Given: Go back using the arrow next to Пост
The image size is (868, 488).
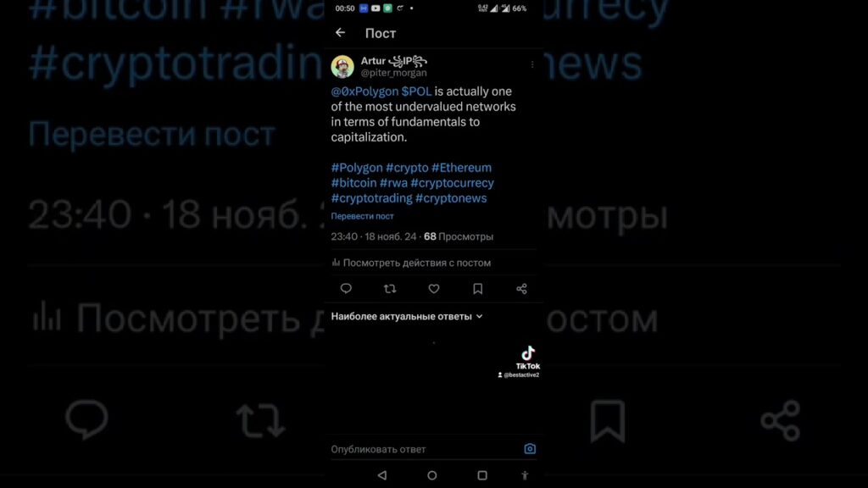Looking at the screenshot, I should [x=340, y=33].
